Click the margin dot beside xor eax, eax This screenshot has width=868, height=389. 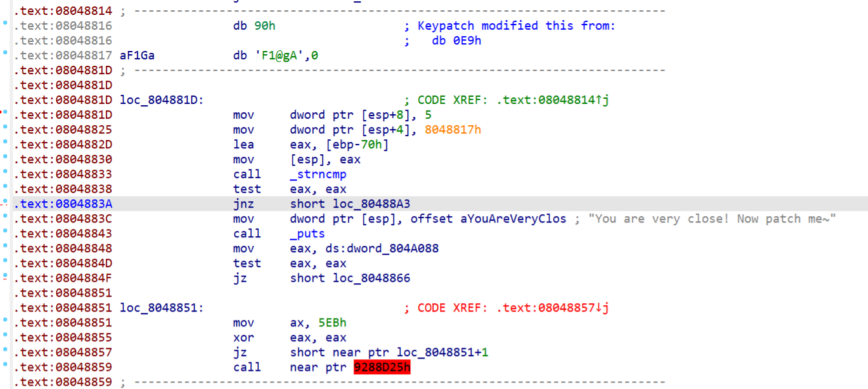[x=6, y=335]
